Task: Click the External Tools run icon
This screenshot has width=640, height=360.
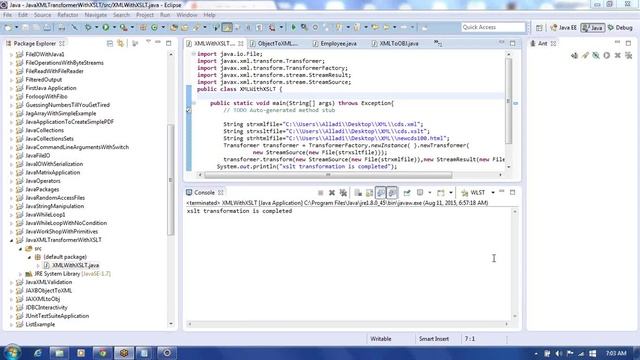Action: coord(124,28)
